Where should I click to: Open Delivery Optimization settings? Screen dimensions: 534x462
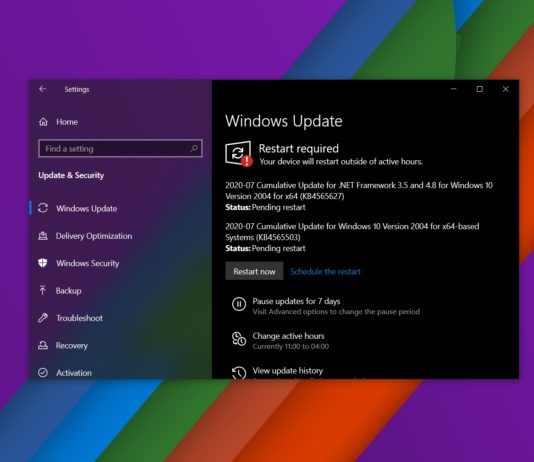(x=94, y=236)
